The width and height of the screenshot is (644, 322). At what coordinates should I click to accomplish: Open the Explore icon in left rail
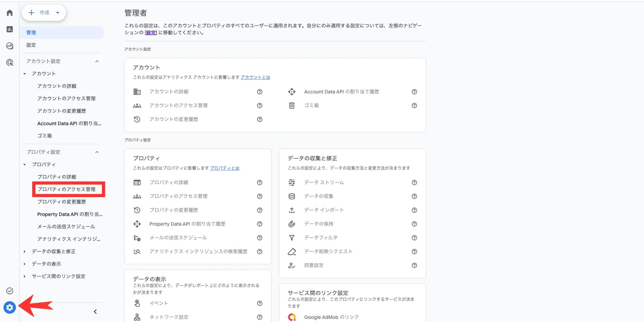coord(10,46)
